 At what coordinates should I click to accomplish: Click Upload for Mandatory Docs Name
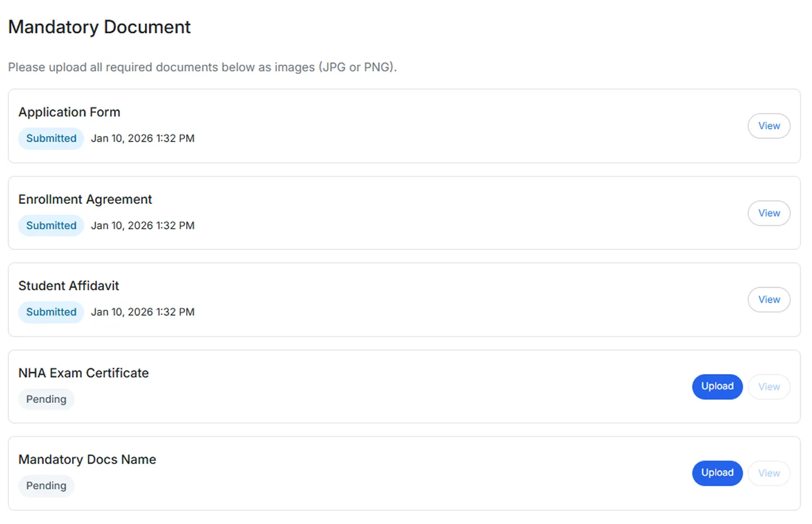click(717, 473)
